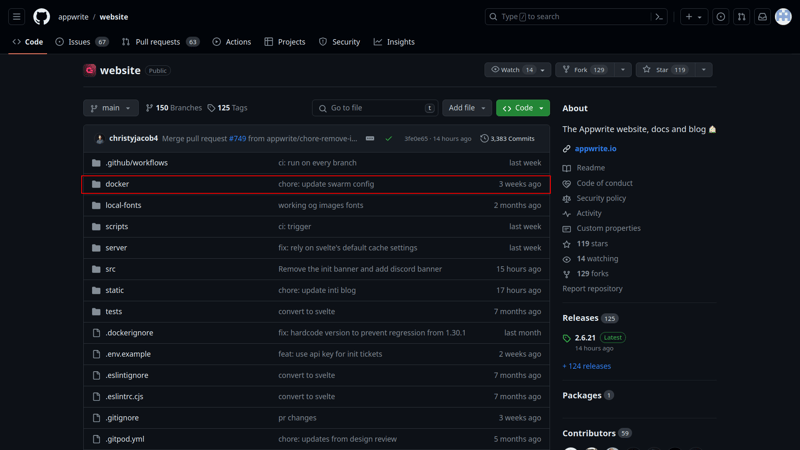Open the .dockerignore file
This screenshot has height=450, width=800.
pos(129,333)
